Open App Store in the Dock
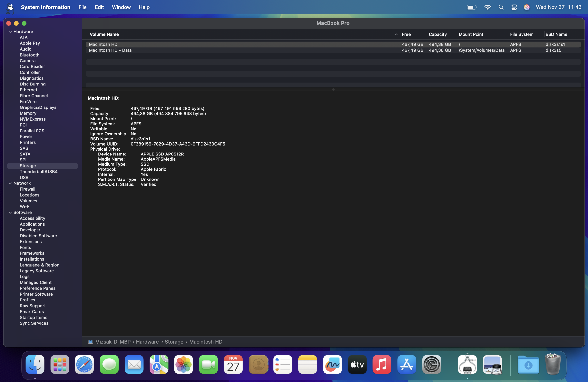This screenshot has width=588, height=382. [x=407, y=364]
